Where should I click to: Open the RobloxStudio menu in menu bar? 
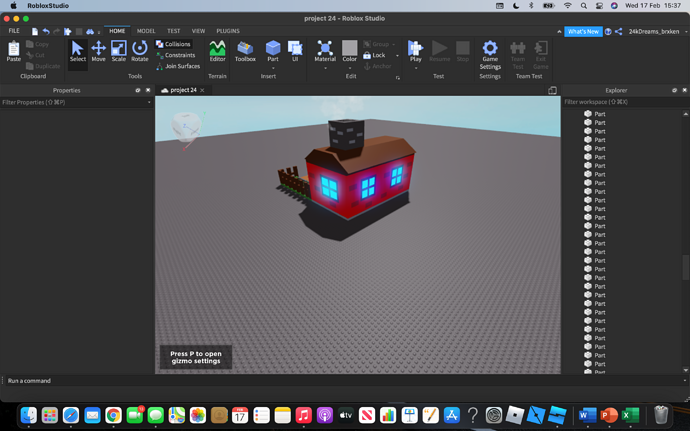coord(48,6)
